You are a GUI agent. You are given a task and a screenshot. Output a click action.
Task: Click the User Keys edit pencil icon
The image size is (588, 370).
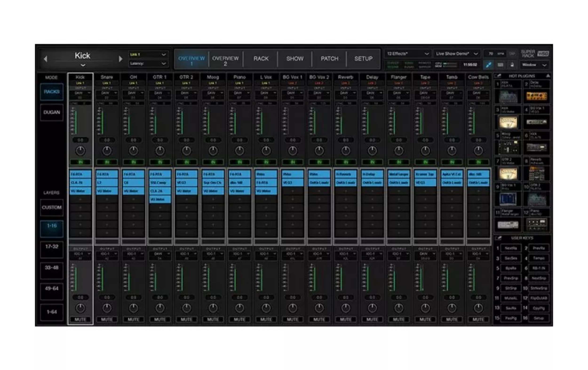(499, 238)
